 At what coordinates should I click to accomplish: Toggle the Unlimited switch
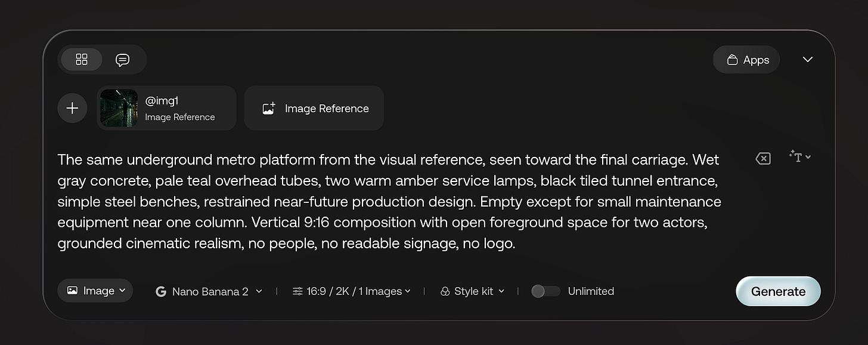click(x=545, y=291)
